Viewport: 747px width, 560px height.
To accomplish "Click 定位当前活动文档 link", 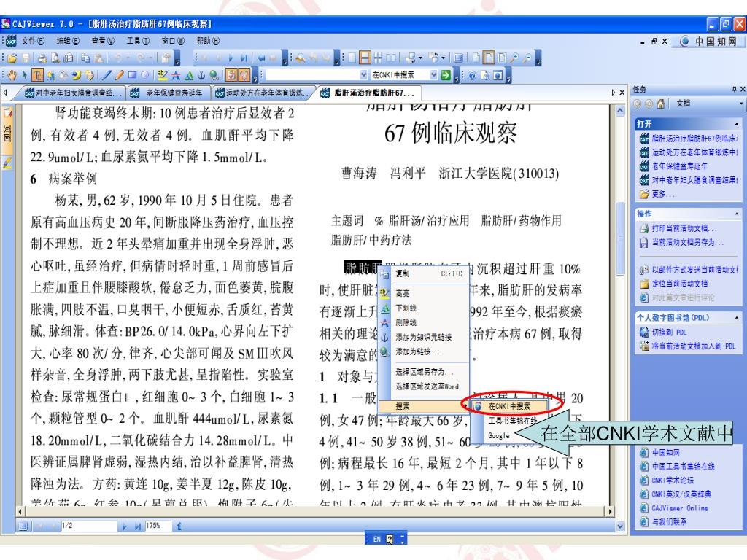I will [680, 284].
